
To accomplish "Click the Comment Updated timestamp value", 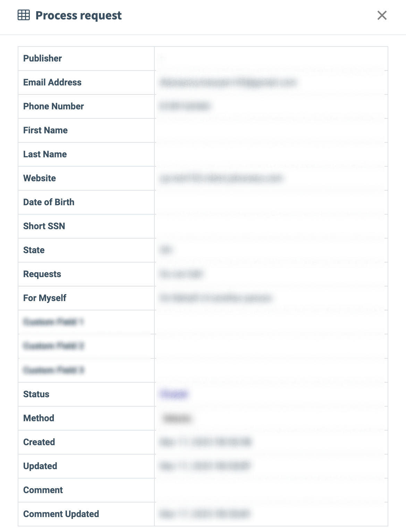I will pos(205,514).
